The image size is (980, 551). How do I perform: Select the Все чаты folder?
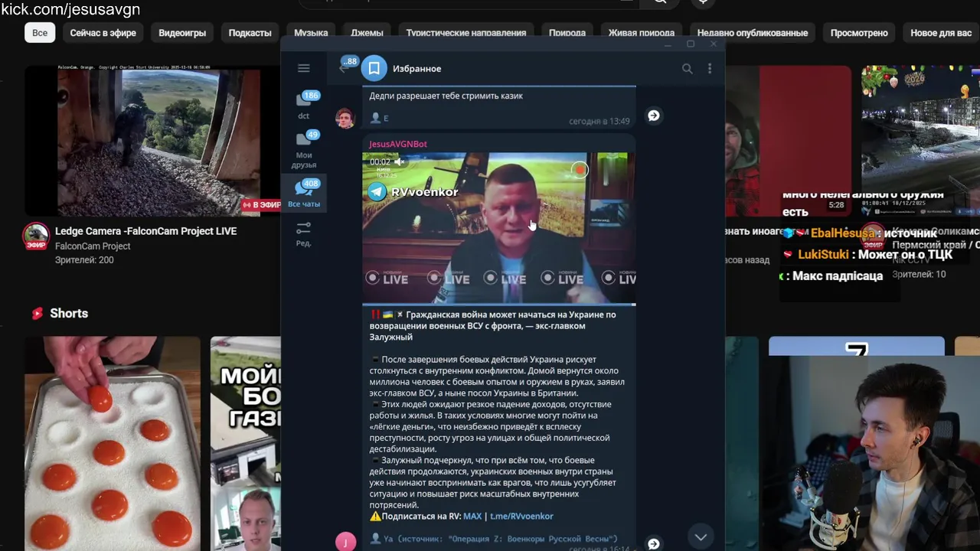[304, 194]
